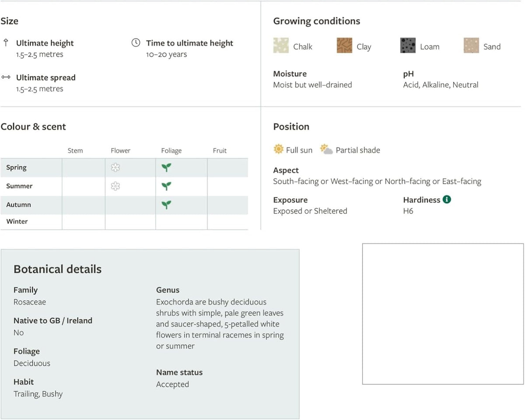The image size is (525, 420).
Task: Click the Sand soil icon
Action: pyautogui.click(x=471, y=45)
